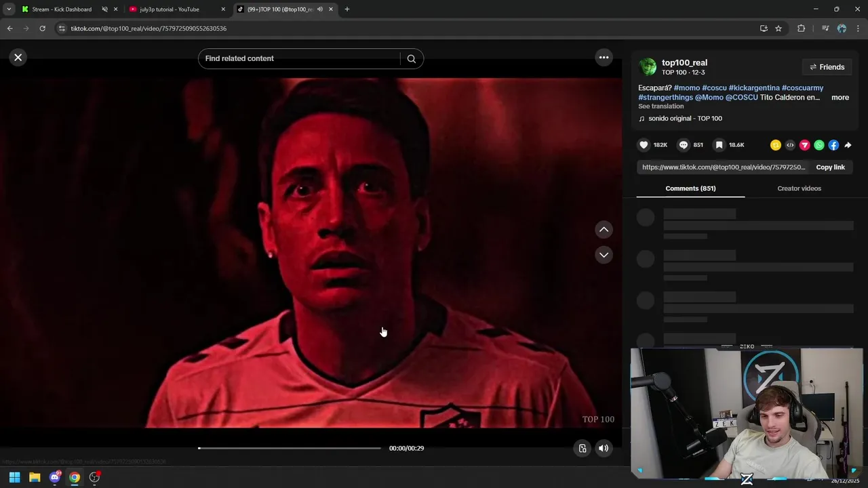The image size is (868, 488).
Task: Close the july3p tutorial tab
Action: pyautogui.click(x=223, y=9)
